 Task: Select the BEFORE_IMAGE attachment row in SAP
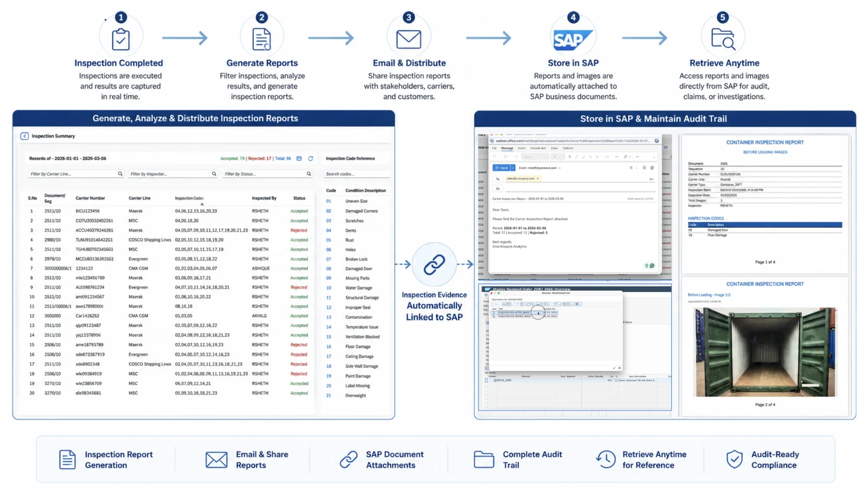pyautogui.click(x=524, y=316)
